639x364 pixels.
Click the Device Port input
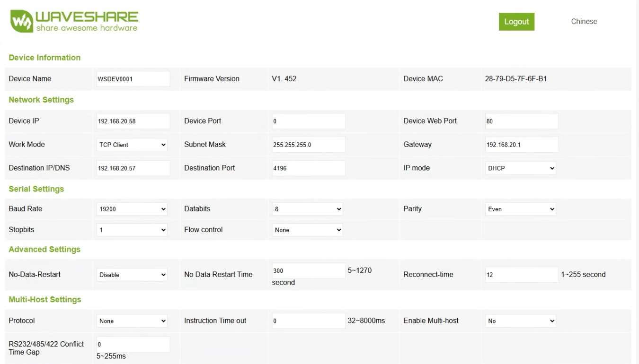pos(308,121)
